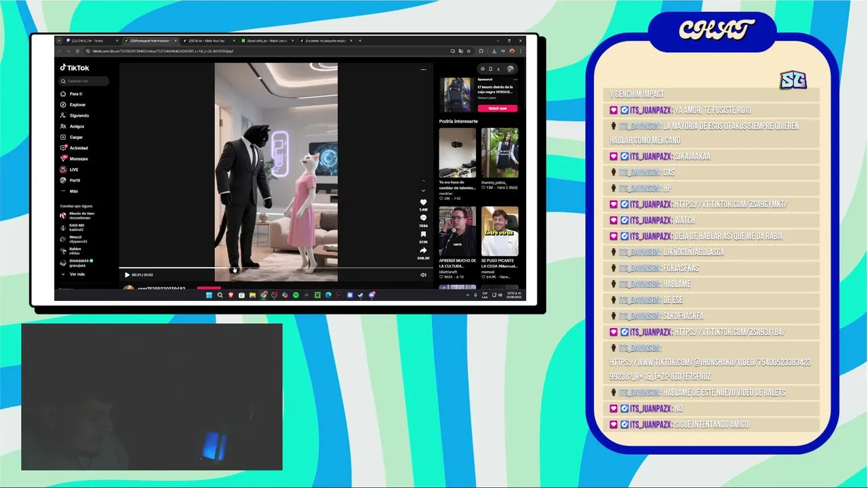The height and width of the screenshot is (488, 868).
Task: Bookmark this page with star icon
Action: [x=469, y=51]
